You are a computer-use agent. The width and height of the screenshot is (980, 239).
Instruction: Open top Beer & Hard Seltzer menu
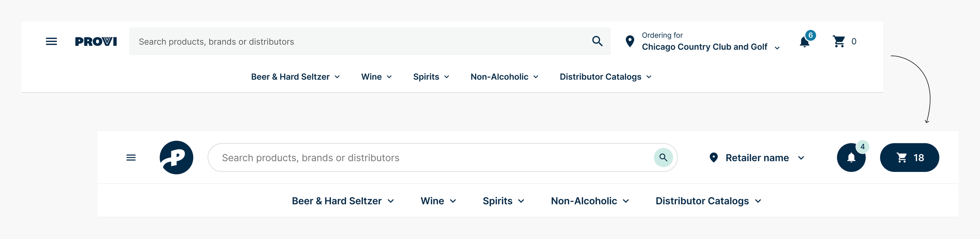(295, 77)
